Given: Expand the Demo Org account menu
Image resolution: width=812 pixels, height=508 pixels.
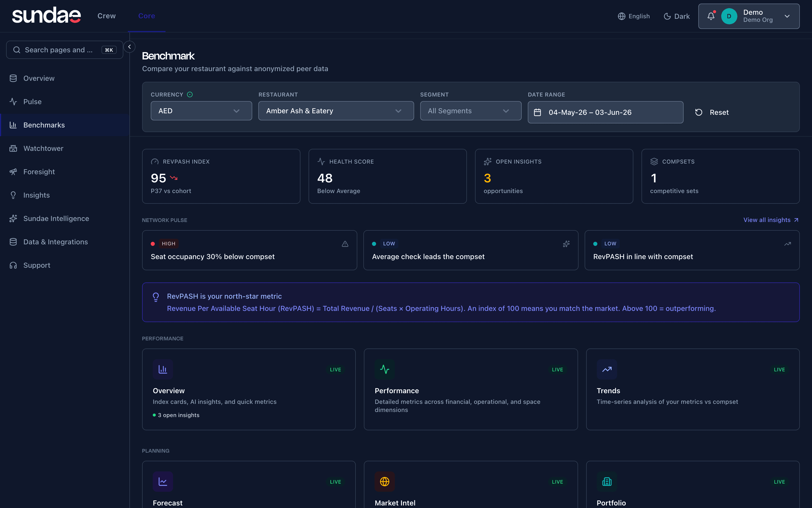Looking at the screenshot, I should point(749,16).
